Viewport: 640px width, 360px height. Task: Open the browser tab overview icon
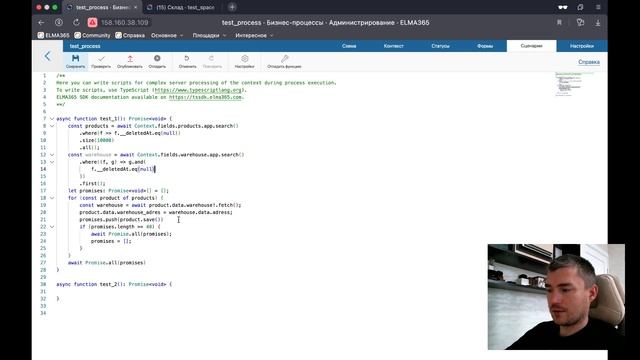tap(580, 7)
